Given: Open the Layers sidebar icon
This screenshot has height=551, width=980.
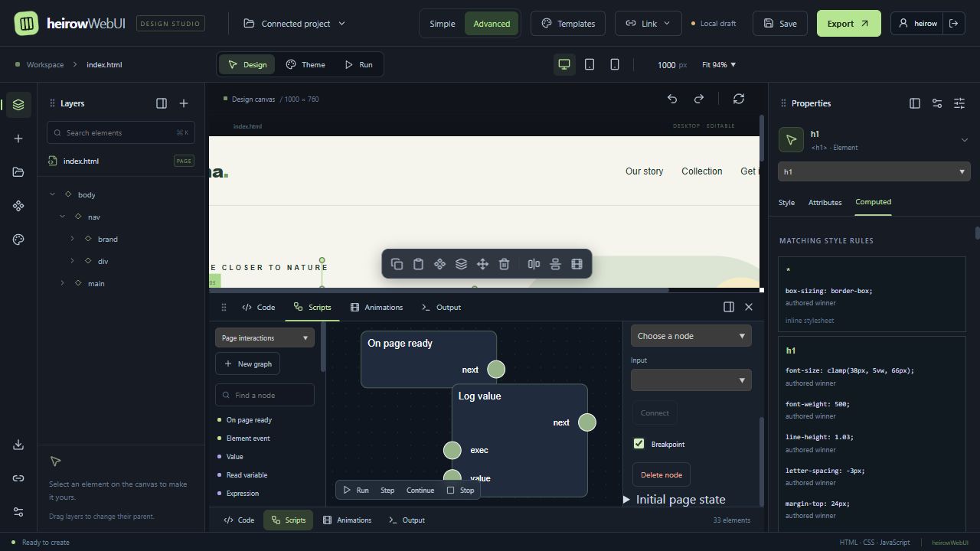Looking at the screenshot, I should (x=18, y=105).
